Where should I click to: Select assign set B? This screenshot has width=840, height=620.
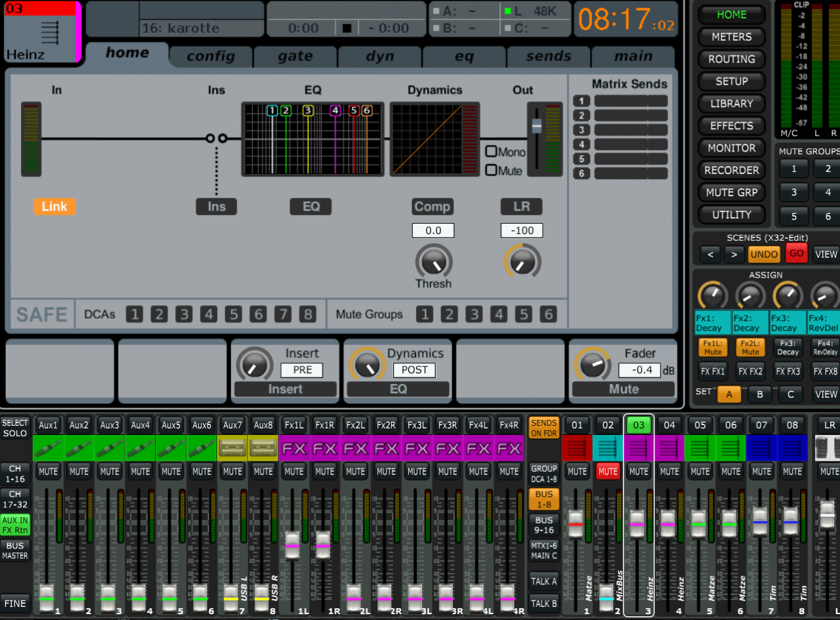760,394
